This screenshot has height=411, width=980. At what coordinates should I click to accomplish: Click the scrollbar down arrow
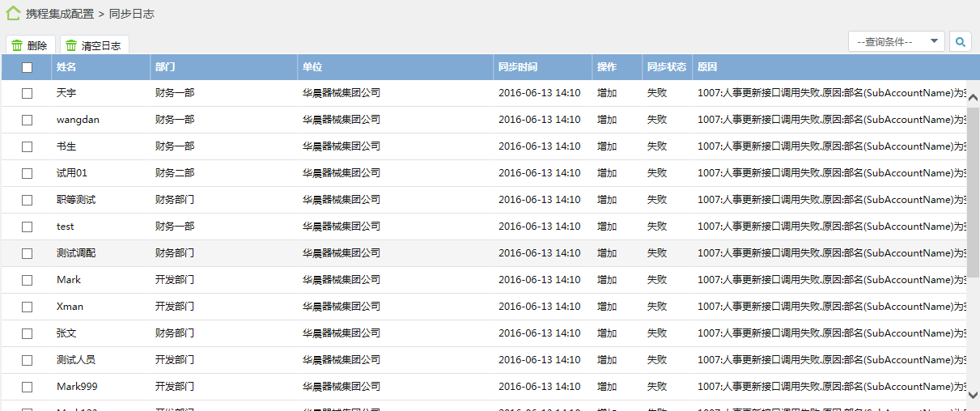(973, 395)
